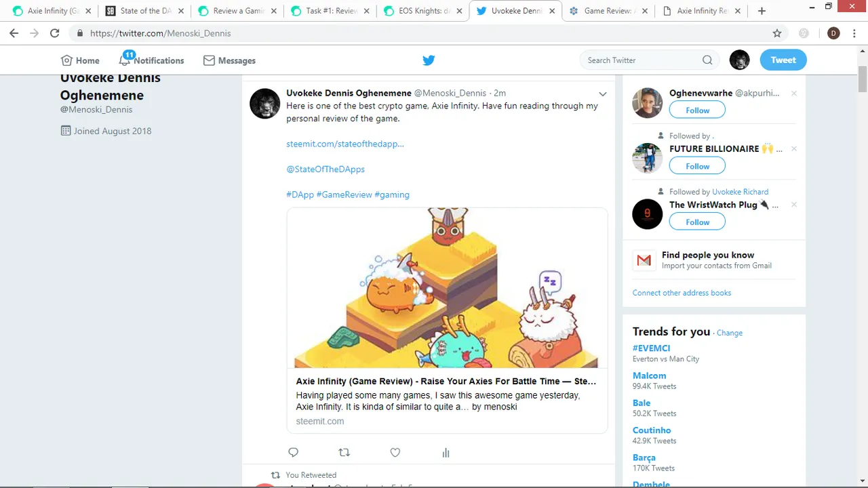Open a new browser tab
The image size is (868, 488).
click(762, 11)
